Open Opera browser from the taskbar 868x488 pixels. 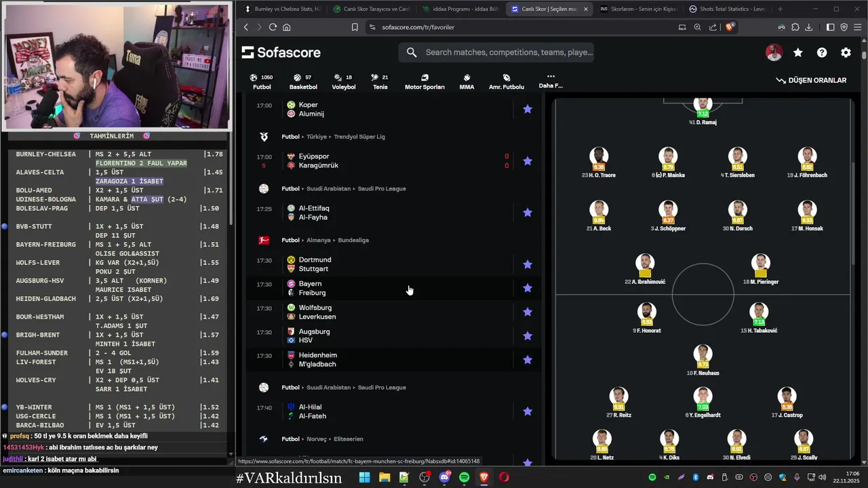click(x=504, y=477)
